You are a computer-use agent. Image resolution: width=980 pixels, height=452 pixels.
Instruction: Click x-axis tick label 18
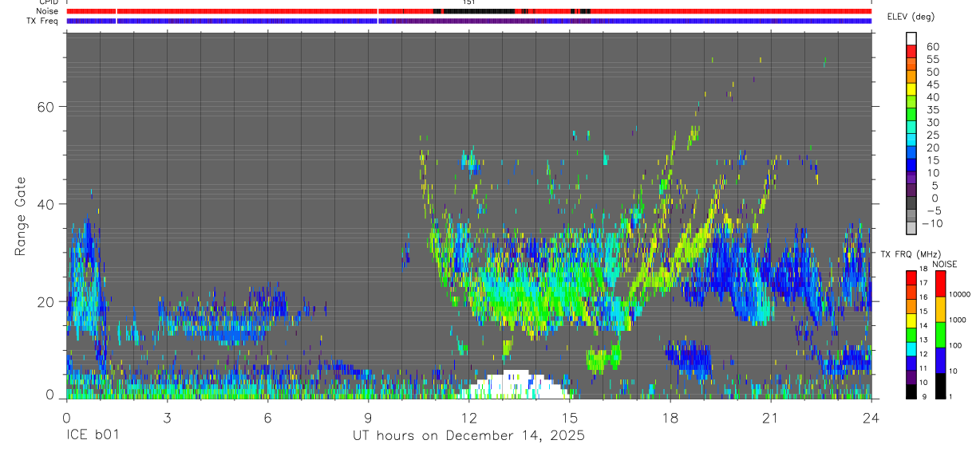point(670,419)
